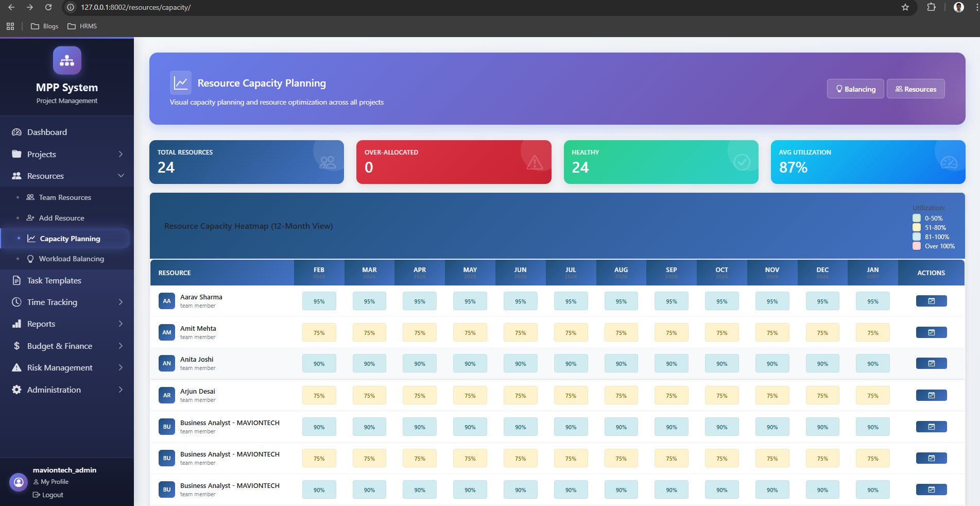Click action icon in Amit Mehta row

click(x=931, y=332)
